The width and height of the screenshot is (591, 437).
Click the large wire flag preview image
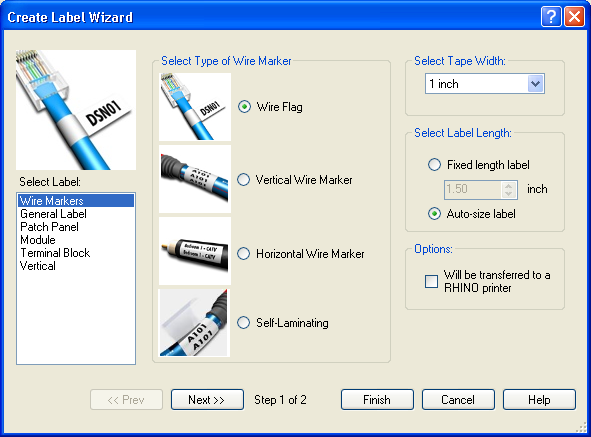point(76,110)
